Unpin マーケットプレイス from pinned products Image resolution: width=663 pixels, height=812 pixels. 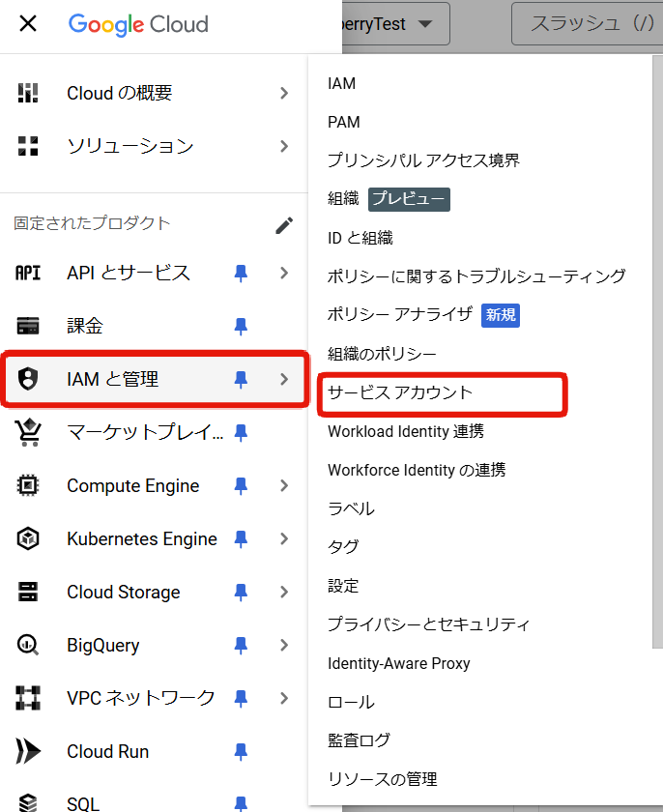tap(241, 433)
